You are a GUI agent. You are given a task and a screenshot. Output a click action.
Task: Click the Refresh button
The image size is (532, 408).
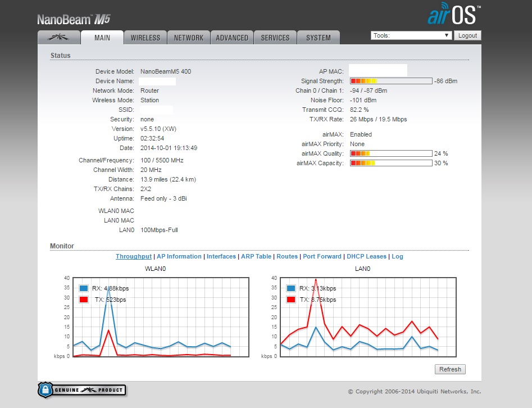(450, 369)
